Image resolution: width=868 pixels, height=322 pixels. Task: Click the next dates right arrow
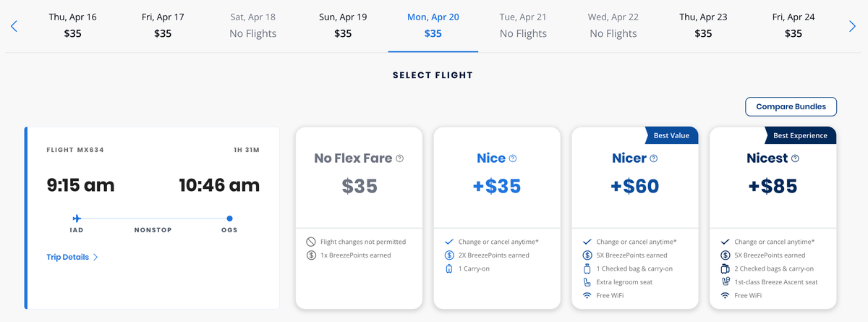click(852, 26)
